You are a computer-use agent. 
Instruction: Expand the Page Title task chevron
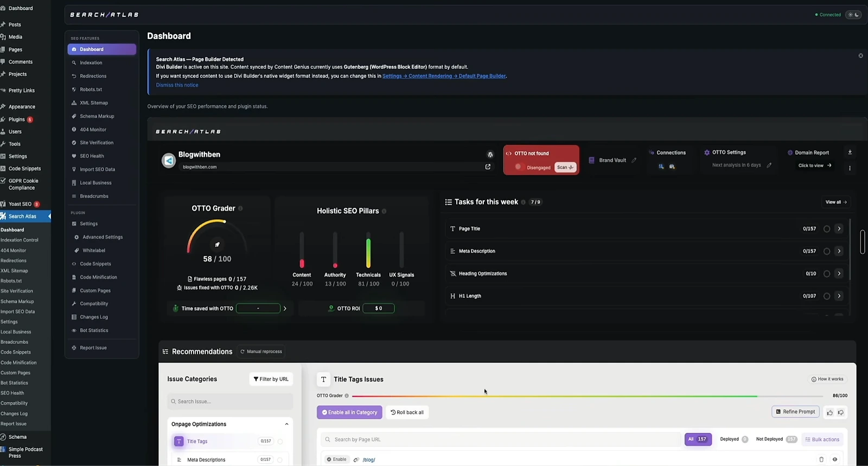[x=839, y=229]
